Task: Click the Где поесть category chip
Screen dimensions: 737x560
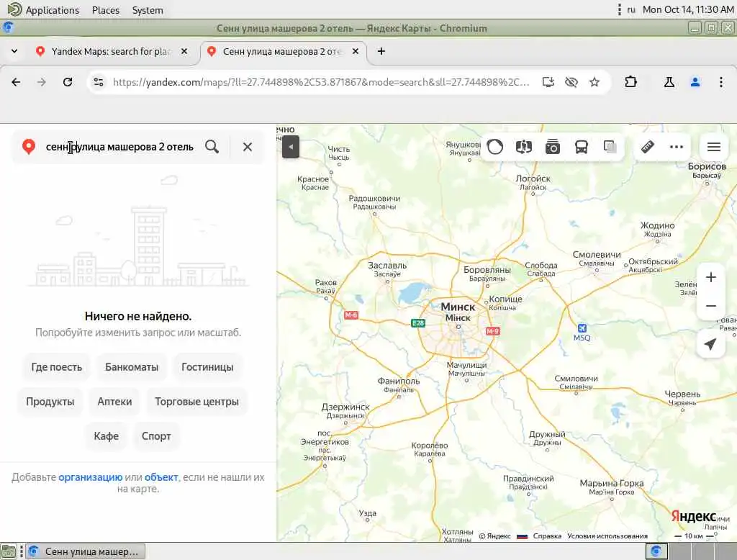Action: 56,367
